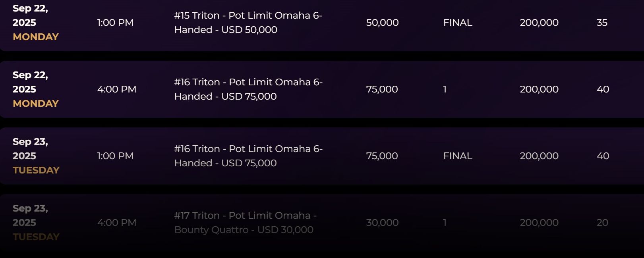The width and height of the screenshot is (644, 258).
Task: Open event #15 Triton Pot Limit Omaha USD 50,000
Action: [x=248, y=23]
